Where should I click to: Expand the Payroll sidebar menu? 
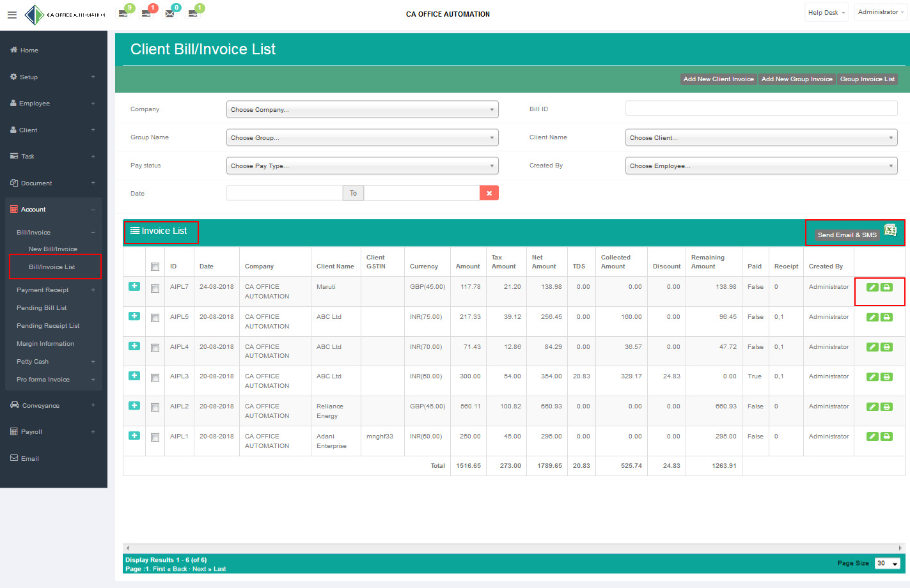54,431
